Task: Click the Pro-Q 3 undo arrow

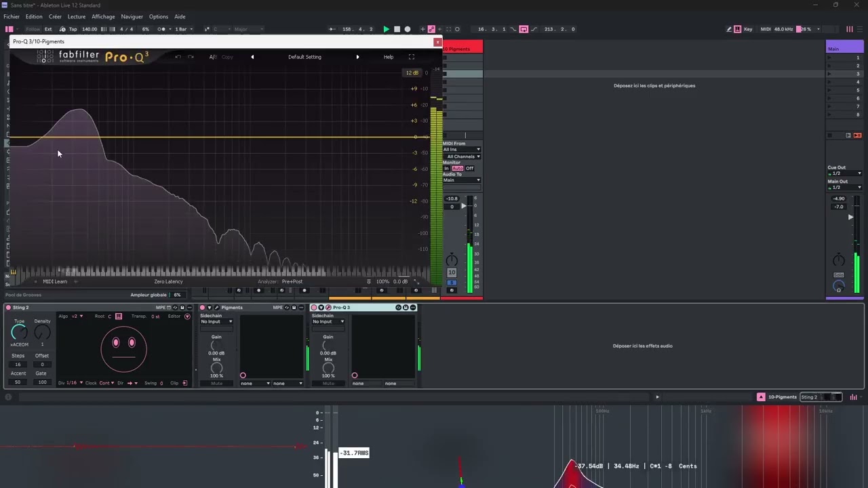Action: 178,57
